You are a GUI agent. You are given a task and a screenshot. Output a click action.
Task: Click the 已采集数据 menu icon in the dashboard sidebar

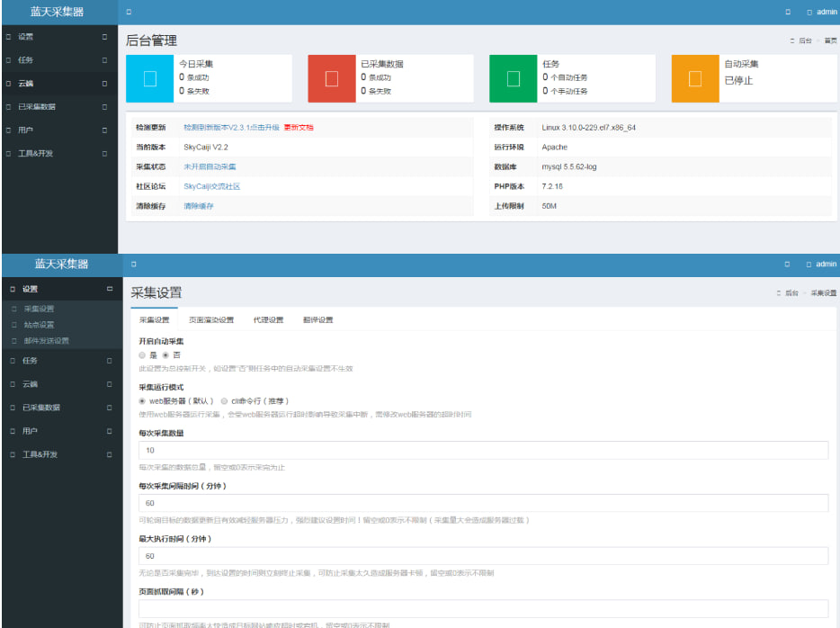point(8,107)
